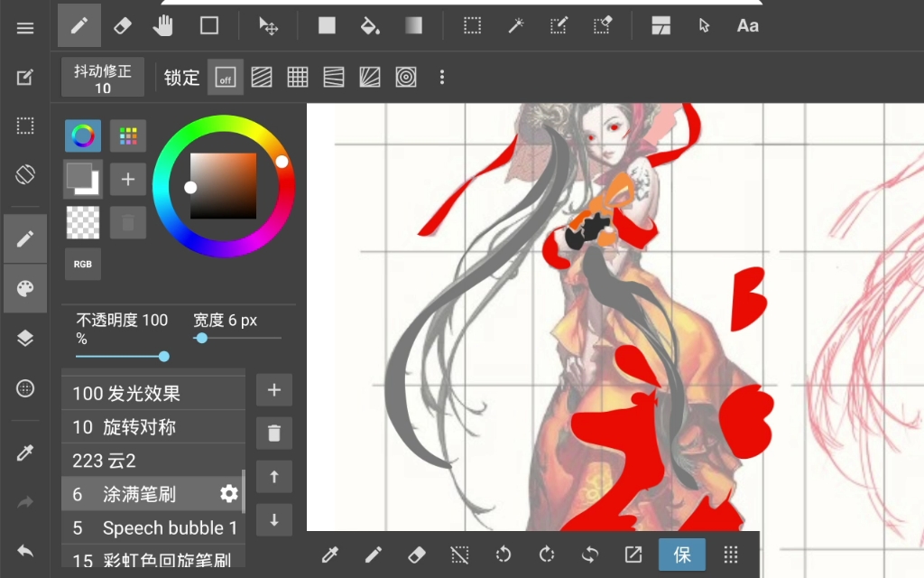Enable grid snap guide
The width and height of the screenshot is (924, 578).
click(x=298, y=78)
